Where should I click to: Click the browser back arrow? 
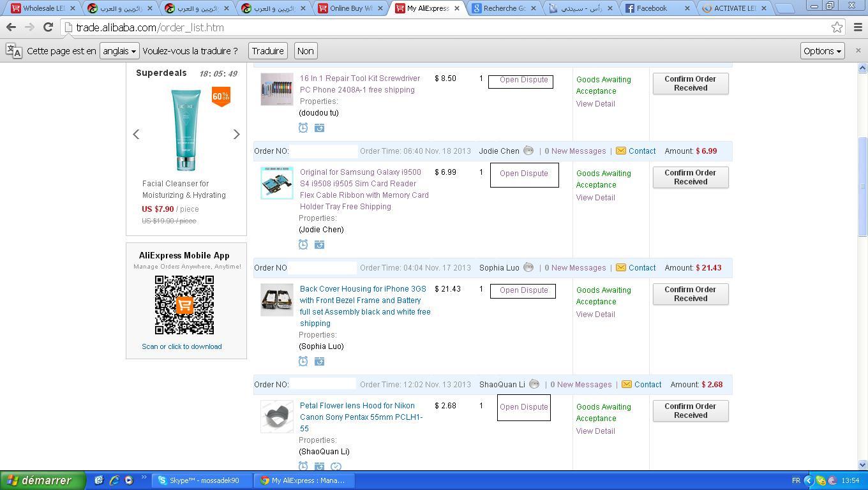point(11,27)
